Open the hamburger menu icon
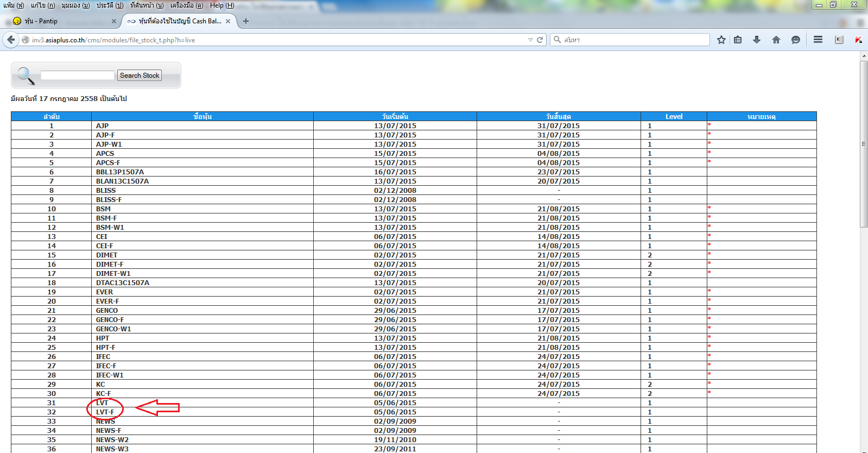Viewport: 868px width, 453px height. 818,40
